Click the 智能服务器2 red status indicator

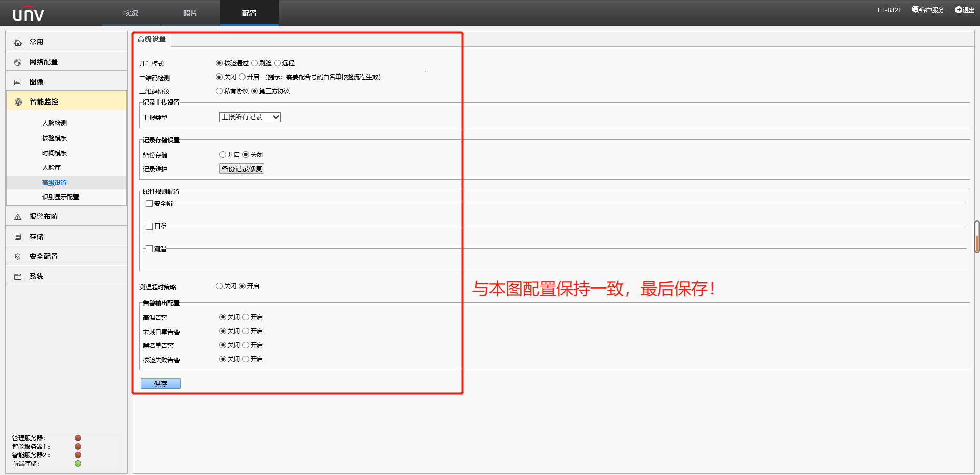[78, 455]
